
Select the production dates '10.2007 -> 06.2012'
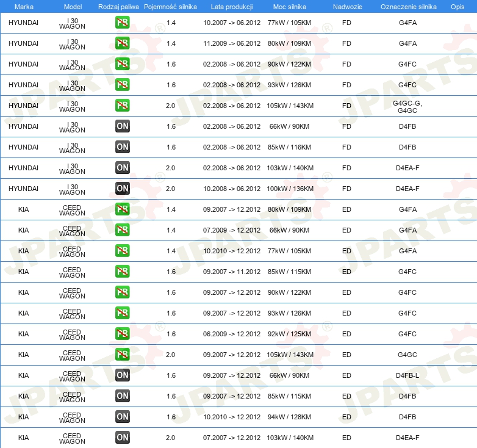coord(232,23)
